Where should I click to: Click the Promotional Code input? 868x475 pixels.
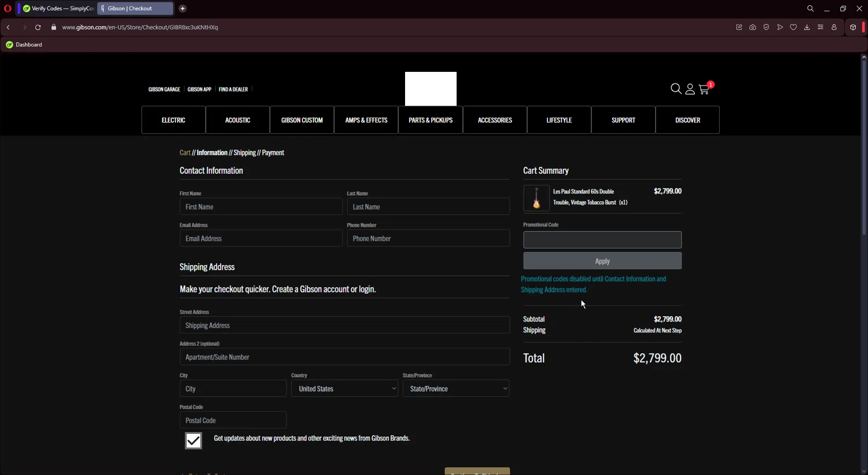[x=602, y=240]
